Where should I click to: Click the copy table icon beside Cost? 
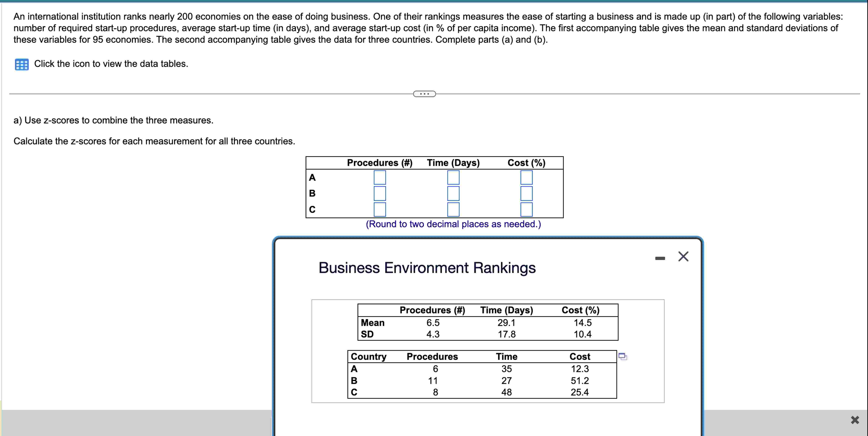point(622,356)
